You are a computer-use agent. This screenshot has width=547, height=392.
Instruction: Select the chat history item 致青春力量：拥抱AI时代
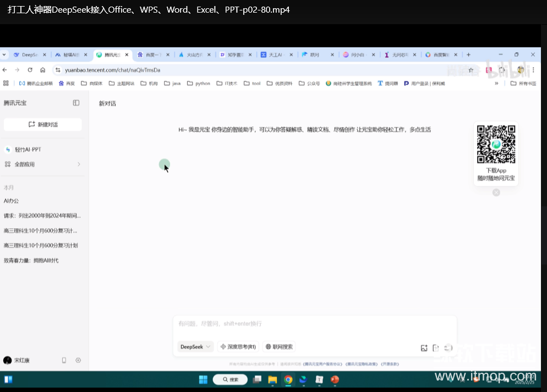tap(30, 260)
